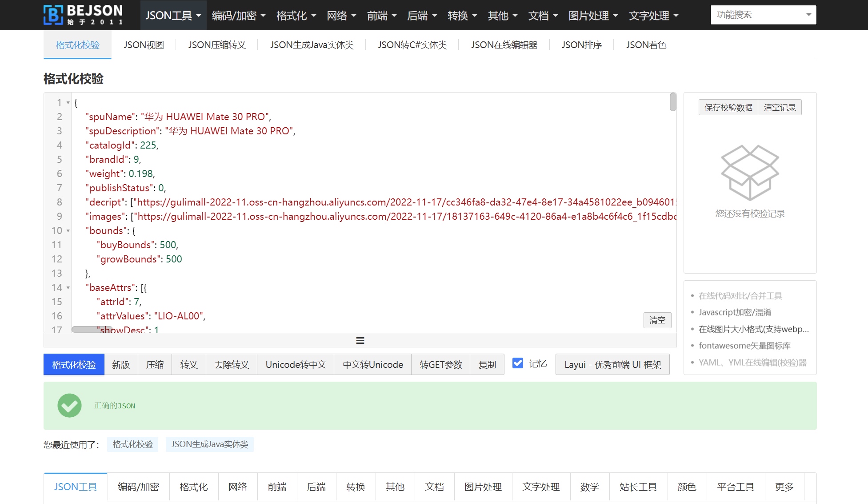Click the hamburger resize handle below editor
868x504 pixels.
(360, 340)
